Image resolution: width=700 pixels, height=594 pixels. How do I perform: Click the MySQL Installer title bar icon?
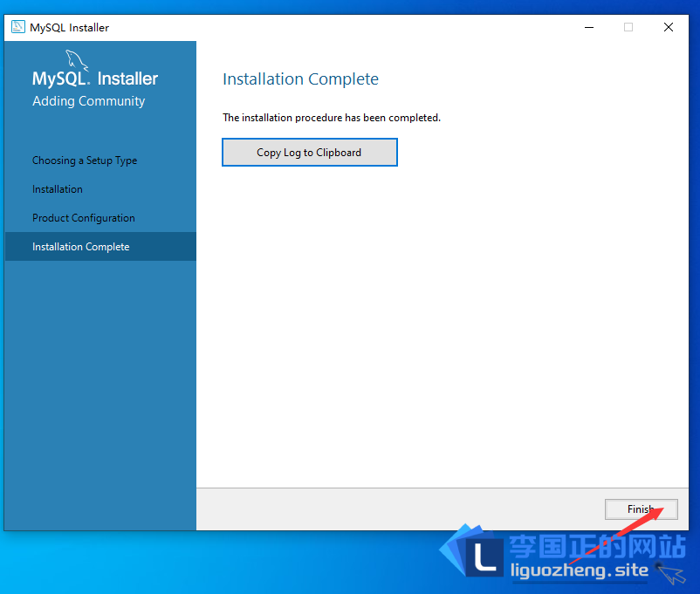click(x=17, y=27)
